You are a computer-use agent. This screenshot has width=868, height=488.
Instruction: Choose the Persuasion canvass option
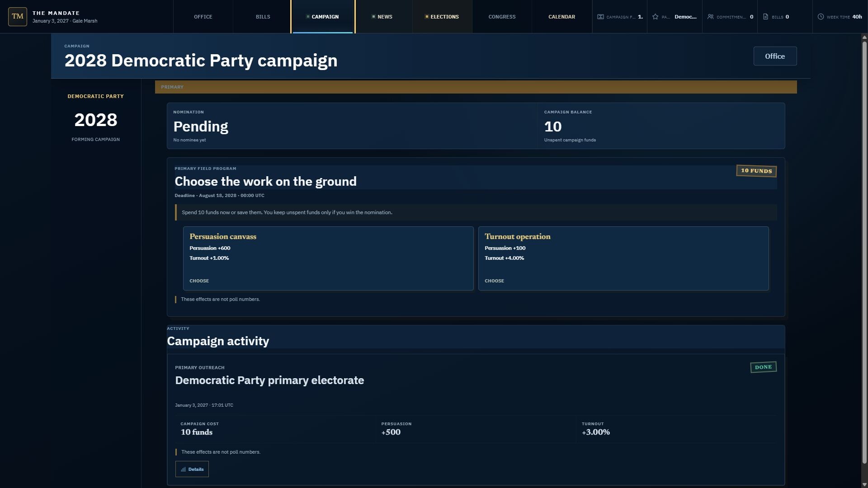coord(328,258)
